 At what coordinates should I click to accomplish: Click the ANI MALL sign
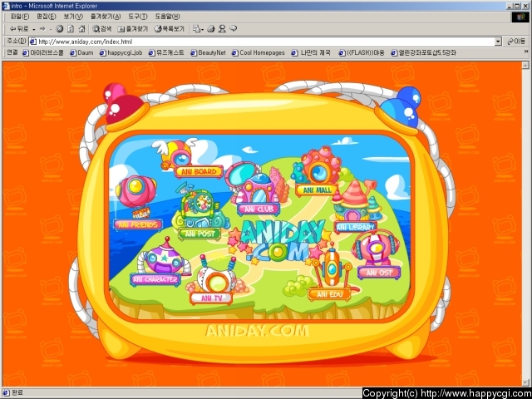pyautogui.click(x=317, y=190)
